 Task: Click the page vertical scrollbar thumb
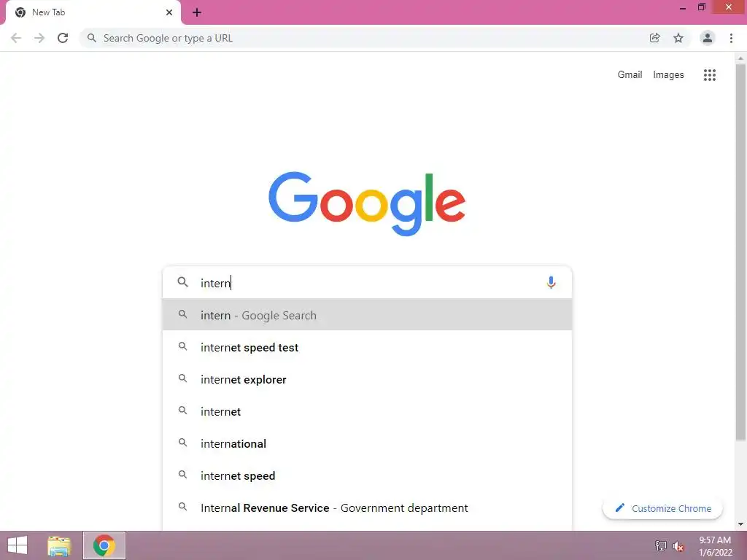[x=740, y=252]
